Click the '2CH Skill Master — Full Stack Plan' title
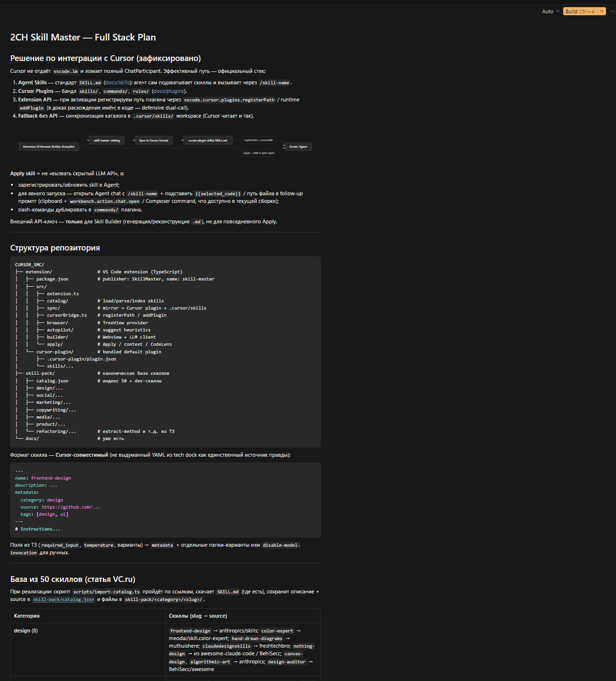The width and height of the screenshot is (616, 681). tap(83, 38)
